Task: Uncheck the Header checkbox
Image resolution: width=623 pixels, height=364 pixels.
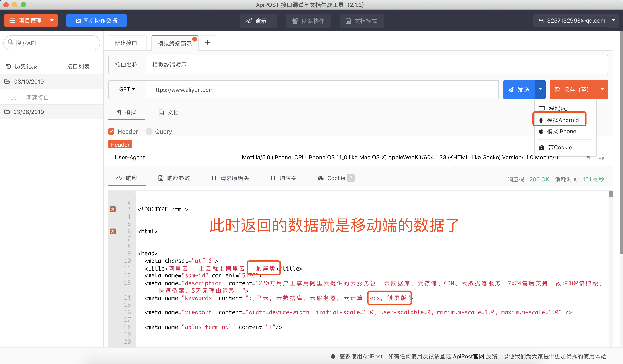Action: 111,131
